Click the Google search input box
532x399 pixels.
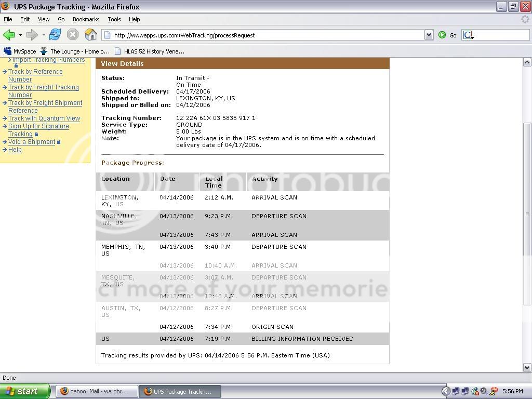501,35
